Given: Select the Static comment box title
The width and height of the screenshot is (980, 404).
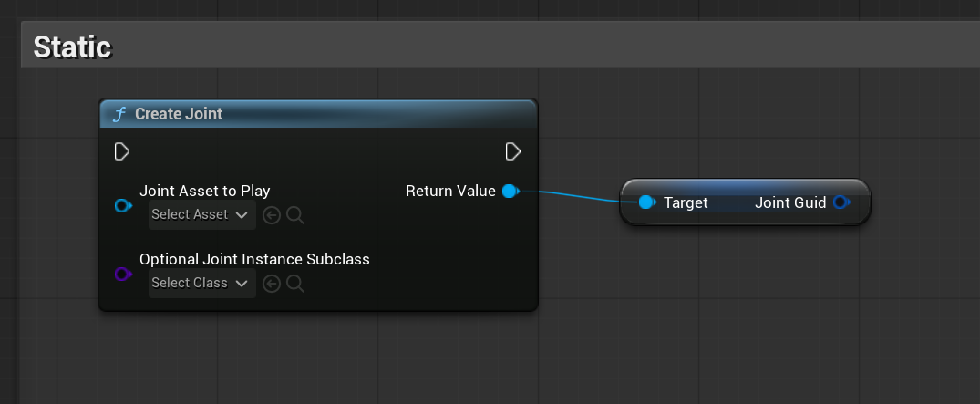Looking at the screenshot, I should tap(73, 47).
